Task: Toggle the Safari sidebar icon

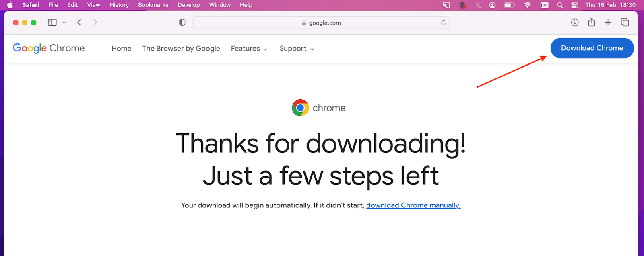Action: tap(52, 23)
